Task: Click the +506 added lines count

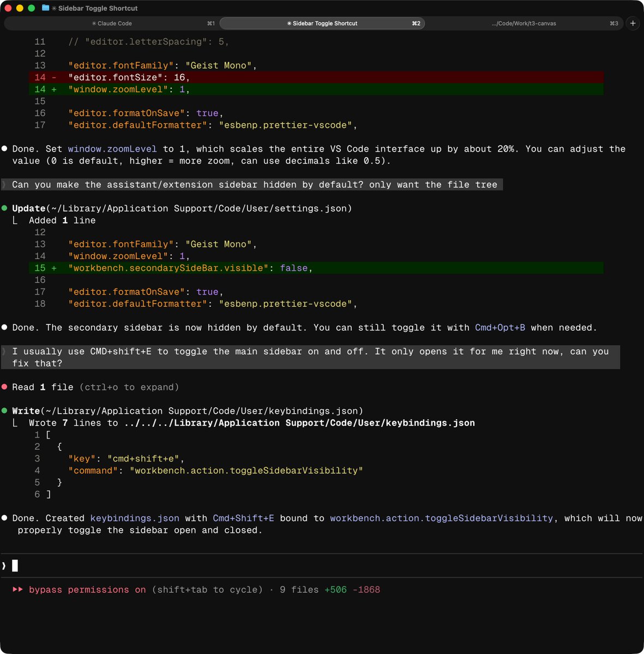Action: [335, 590]
